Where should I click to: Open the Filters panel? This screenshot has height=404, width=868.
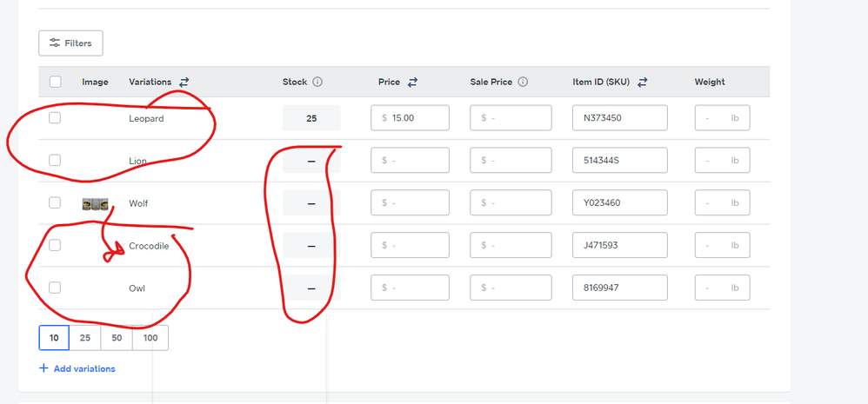(x=70, y=43)
